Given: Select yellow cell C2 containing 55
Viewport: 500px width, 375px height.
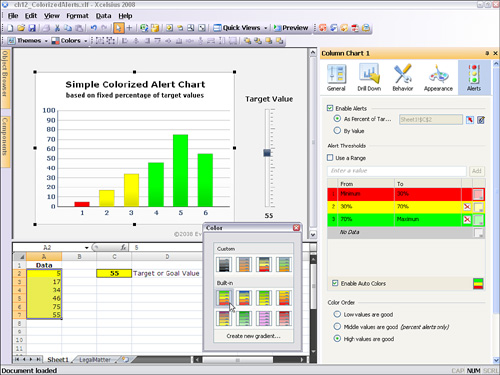Looking at the screenshot, I should point(114,273).
